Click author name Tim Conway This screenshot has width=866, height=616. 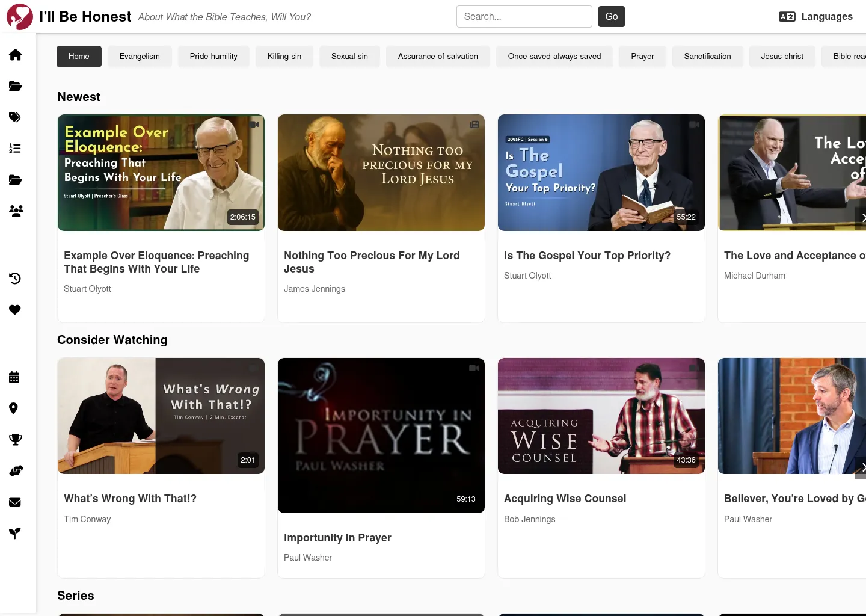[87, 519]
